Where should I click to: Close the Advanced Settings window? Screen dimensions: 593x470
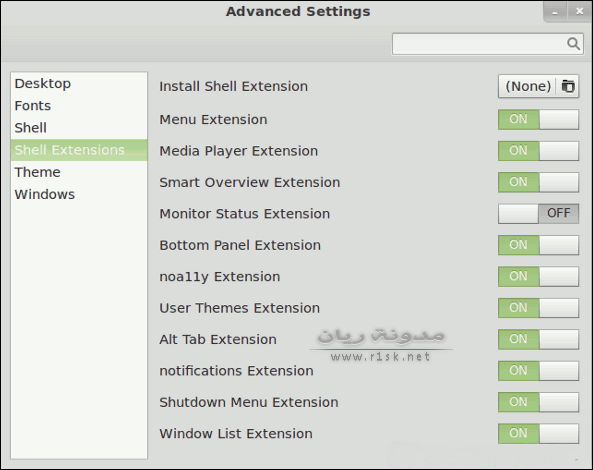click(579, 12)
